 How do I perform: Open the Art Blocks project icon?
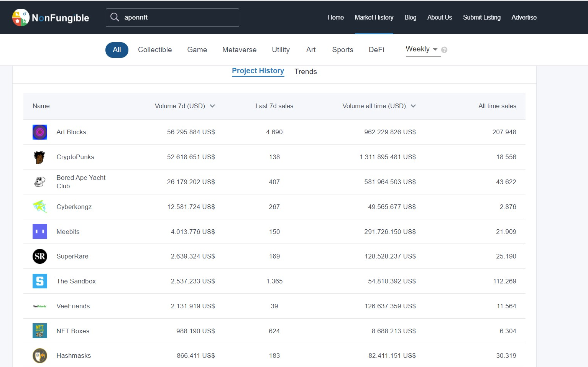pos(40,132)
